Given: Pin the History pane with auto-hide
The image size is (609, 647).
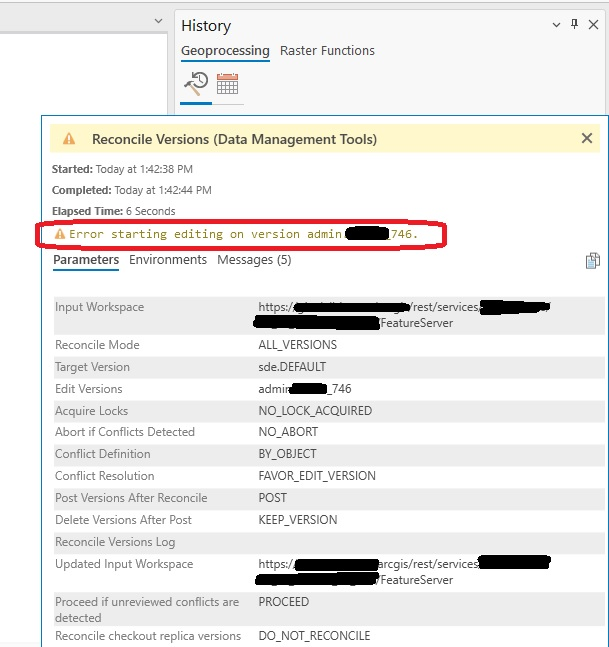Looking at the screenshot, I should (573, 25).
